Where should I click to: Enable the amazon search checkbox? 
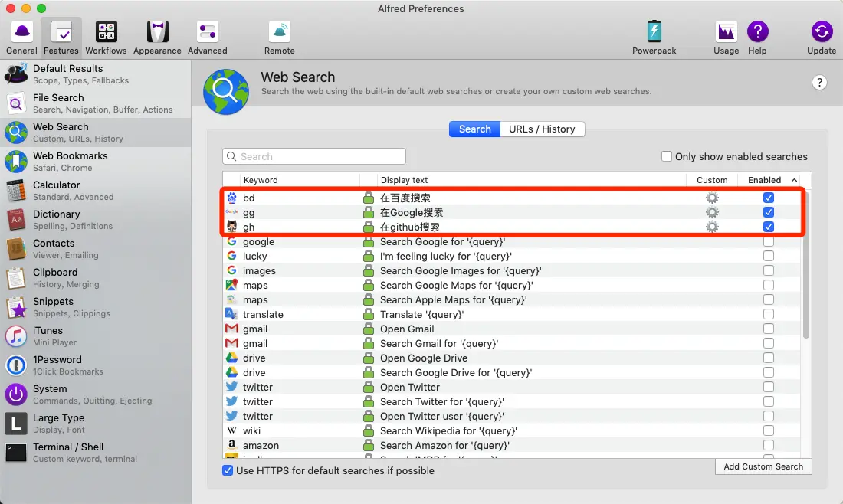click(x=768, y=445)
